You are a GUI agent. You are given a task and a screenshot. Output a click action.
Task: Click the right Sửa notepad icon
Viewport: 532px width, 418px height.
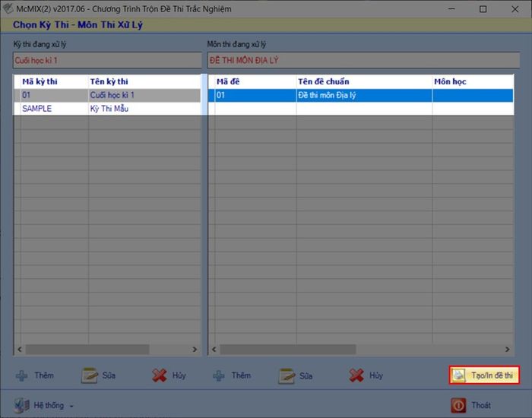tap(287, 376)
